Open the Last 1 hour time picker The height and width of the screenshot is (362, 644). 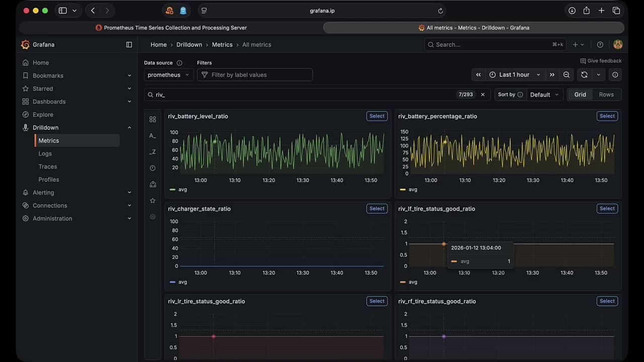pyautogui.click(x=514, y=75)
